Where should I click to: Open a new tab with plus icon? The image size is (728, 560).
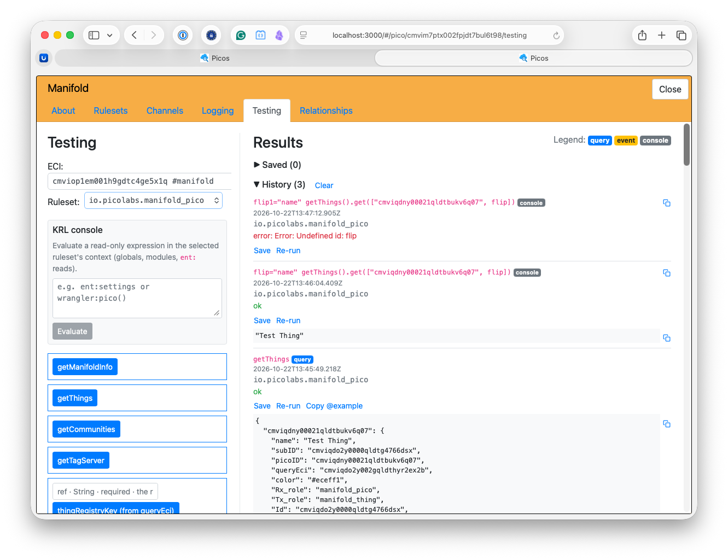662,35
